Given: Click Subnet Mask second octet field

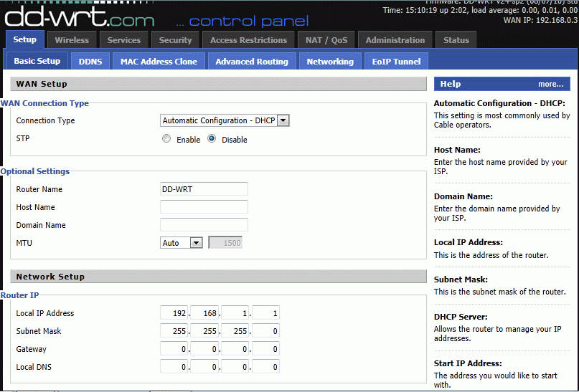Looking at the screenshot, I should point(204,331).
